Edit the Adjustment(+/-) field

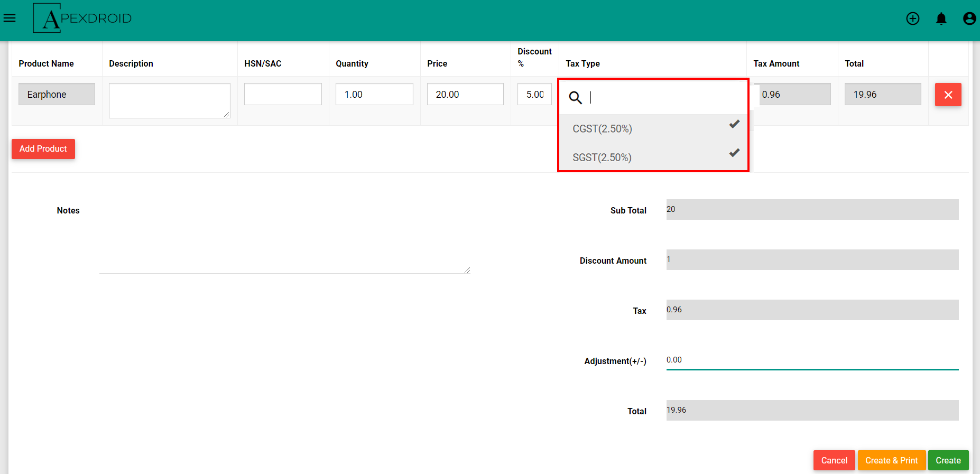pyautogui.click(x=812, y=360)
